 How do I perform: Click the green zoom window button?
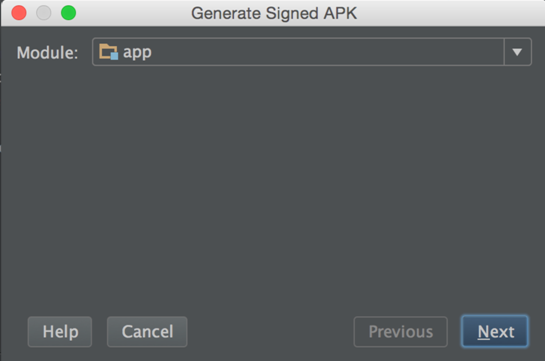pyautogui.click(x=68, y=13)
